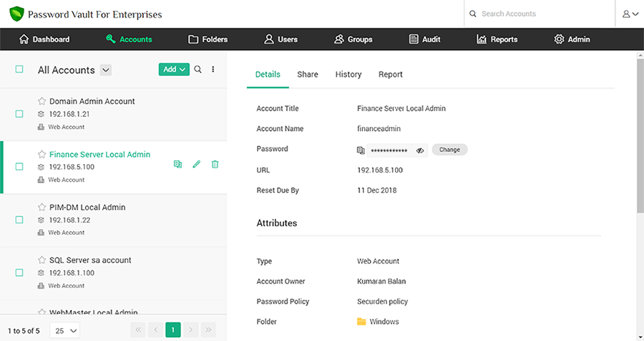Image resolution: width=644 pixels, height=341 pixels.
Task: Toggle password visibility eye icon
Action: (x=420, y=150)
